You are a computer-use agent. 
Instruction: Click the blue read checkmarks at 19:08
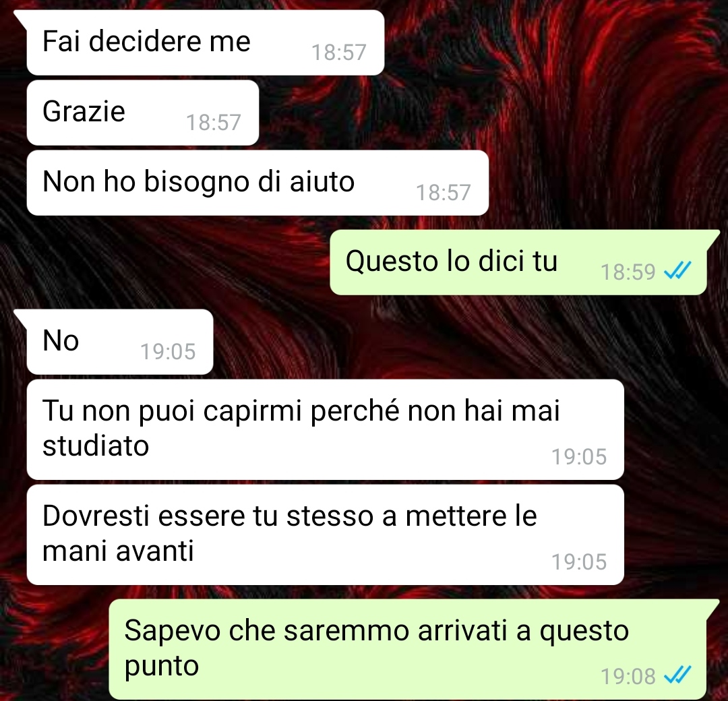point(677,675)
